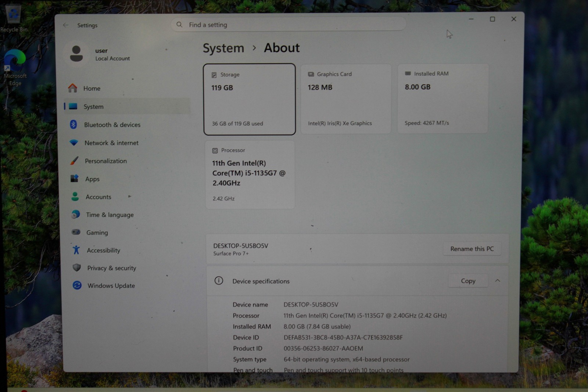This screenshot has height=392, width=588.
Task: Click the 64-bit operating system text
Action: point(347,359)
